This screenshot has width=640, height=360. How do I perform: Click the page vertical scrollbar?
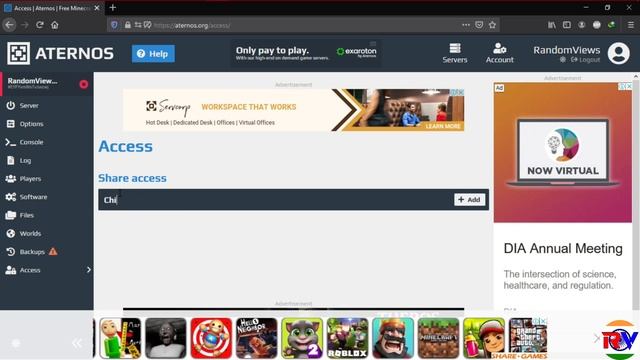pyautogui.click(x=636, y=192)
